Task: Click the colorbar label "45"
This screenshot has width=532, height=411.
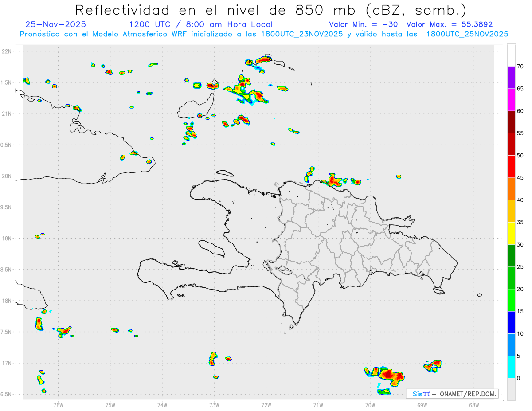Action: [x=520, y=178]
